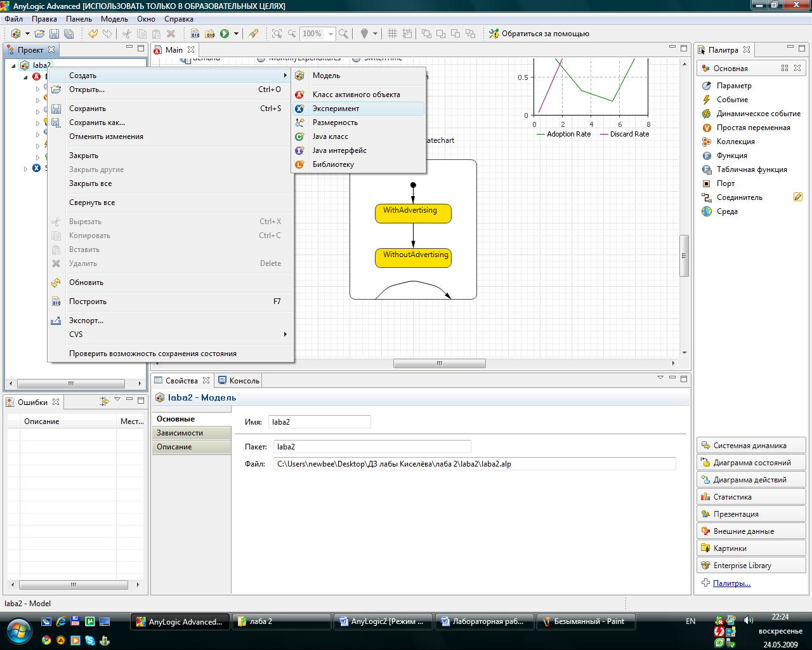Open the Презентация palette group
The image size is (812, 650).
click(x=751, y=514)
